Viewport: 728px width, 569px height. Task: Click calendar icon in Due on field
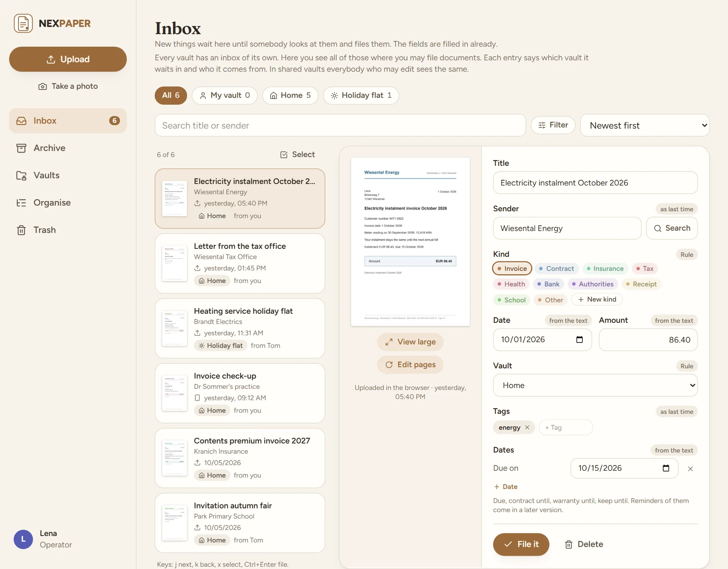pyautogui.click(x=666, y=468)
